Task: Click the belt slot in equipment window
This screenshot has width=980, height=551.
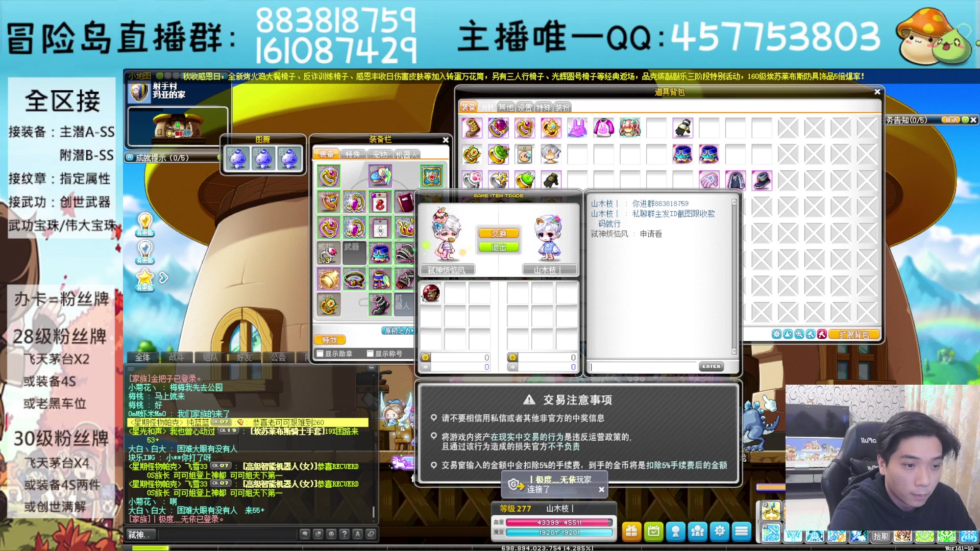Action: (355, 280)
